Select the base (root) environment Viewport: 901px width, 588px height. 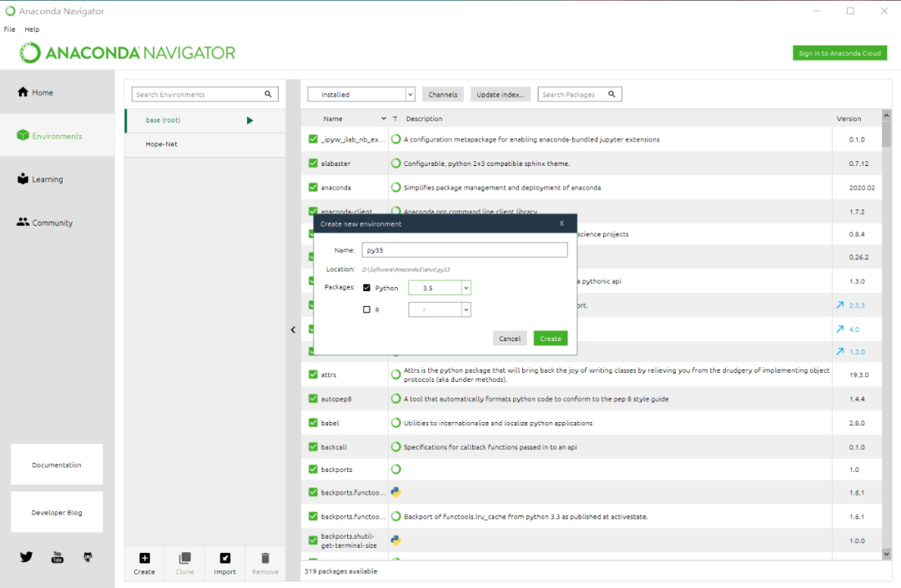205,121
